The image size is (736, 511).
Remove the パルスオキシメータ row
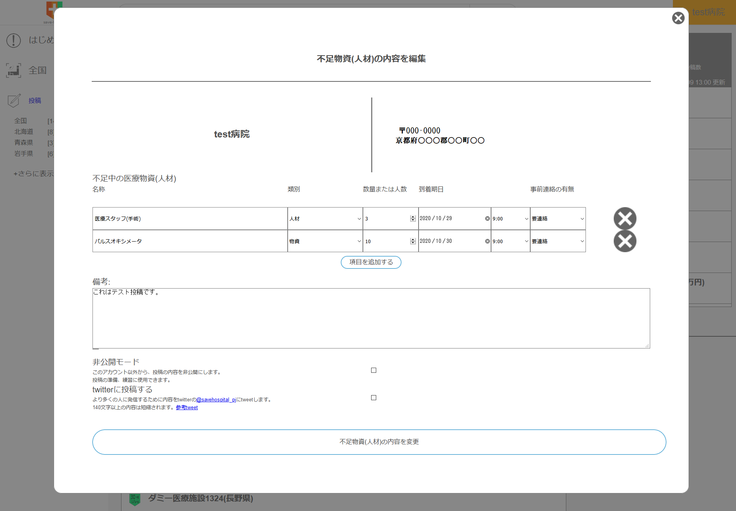[625, 241]
